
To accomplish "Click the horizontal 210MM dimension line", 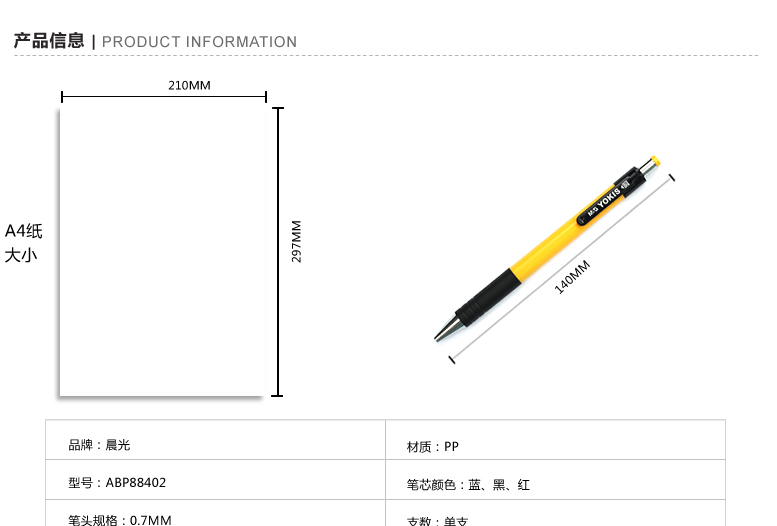I will 164,97.
